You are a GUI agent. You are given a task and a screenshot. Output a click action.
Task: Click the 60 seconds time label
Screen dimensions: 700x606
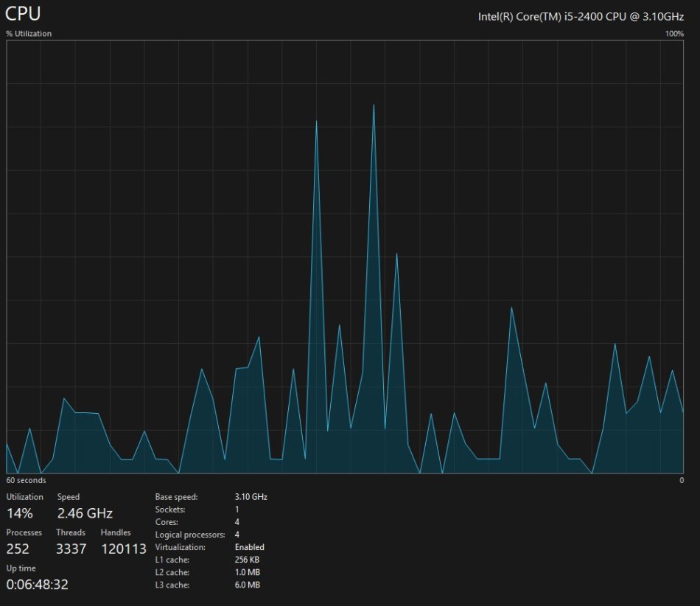click(26, 480)
